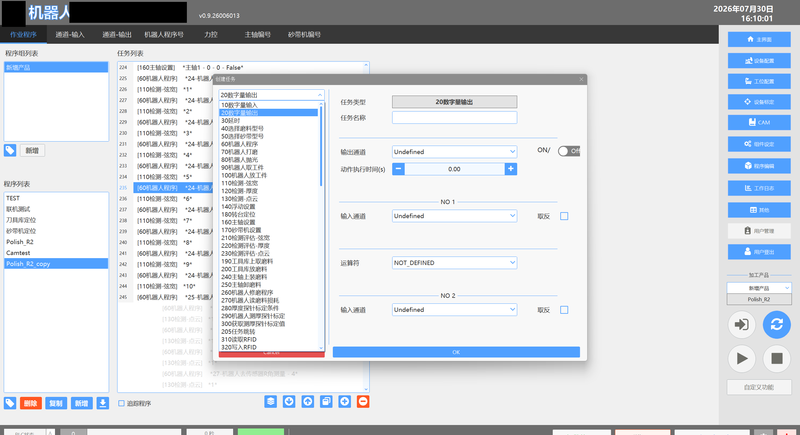The height and width of the screenshot is (435, 800).
Task: Select Polish_R2 in the 程序列表
Action: pyautogui.click(x=56, y=242)
